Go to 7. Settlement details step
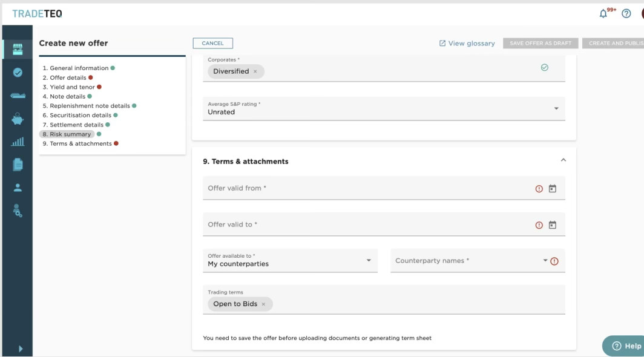The height and width of the screenshot is (357, 644). [x=73, y=125]
